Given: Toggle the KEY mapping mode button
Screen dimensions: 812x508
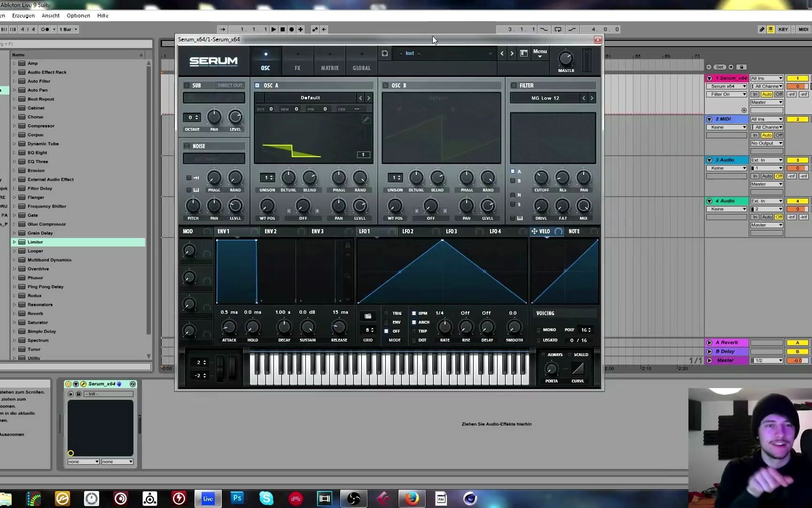Looking at the screenshot, I should click(x=783, y=29).
